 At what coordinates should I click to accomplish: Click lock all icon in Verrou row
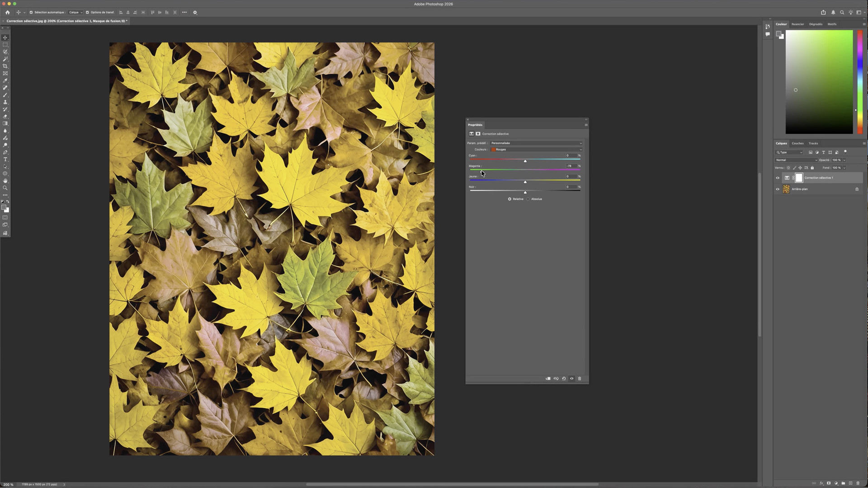click(x=812, y=168)
